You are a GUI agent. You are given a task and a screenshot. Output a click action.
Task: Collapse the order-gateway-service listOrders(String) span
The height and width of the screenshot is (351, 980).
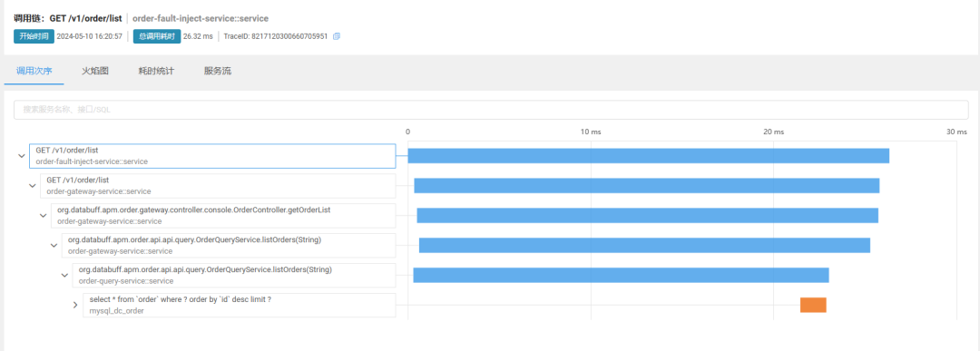point(54,246)
